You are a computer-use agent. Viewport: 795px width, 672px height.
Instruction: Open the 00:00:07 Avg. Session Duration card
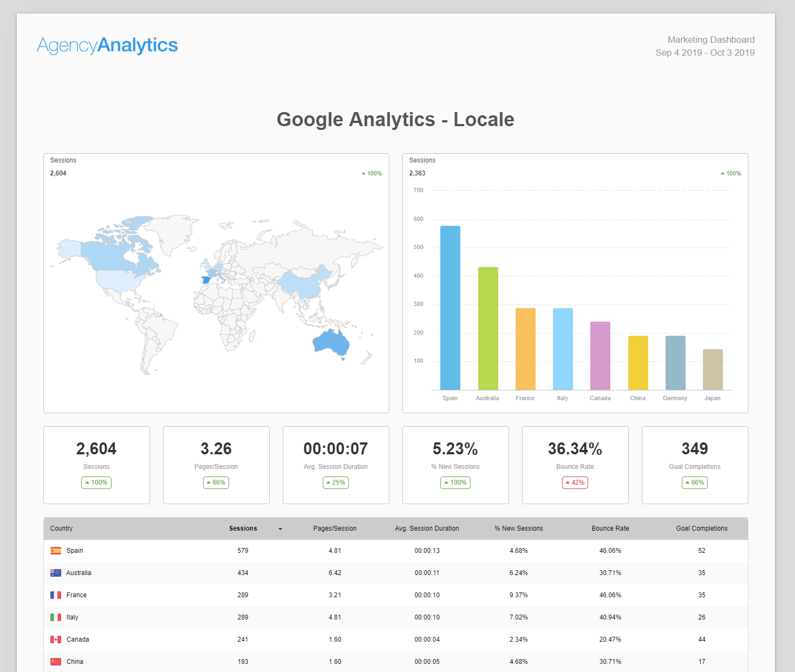336,465
